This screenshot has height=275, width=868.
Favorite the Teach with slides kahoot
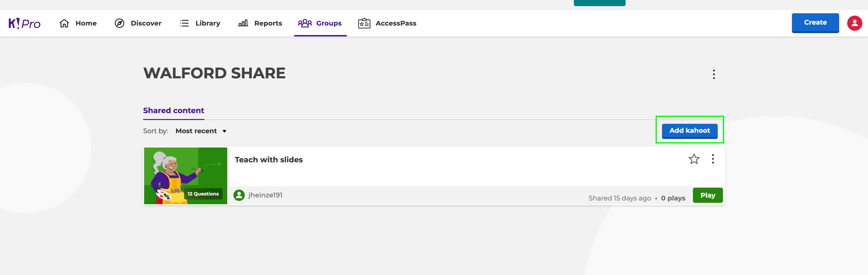tap(693, 159)
